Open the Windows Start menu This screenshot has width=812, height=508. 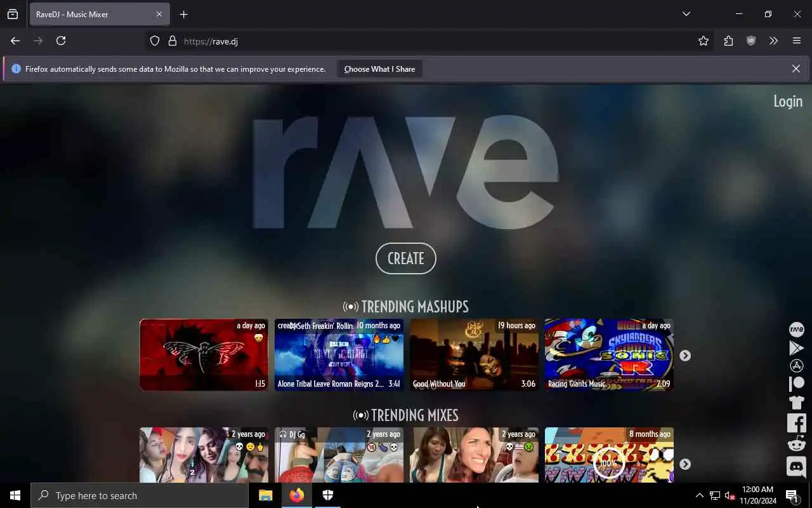[15, 495]
